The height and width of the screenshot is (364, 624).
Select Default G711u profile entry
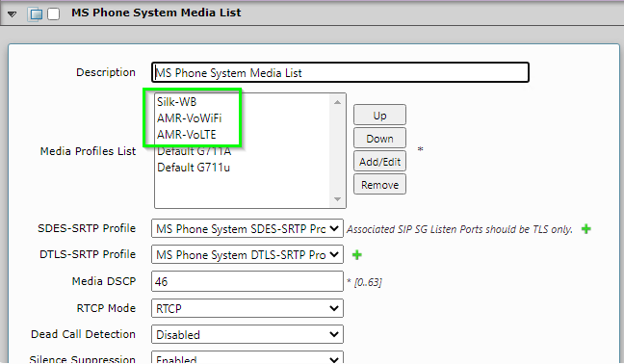194,168
